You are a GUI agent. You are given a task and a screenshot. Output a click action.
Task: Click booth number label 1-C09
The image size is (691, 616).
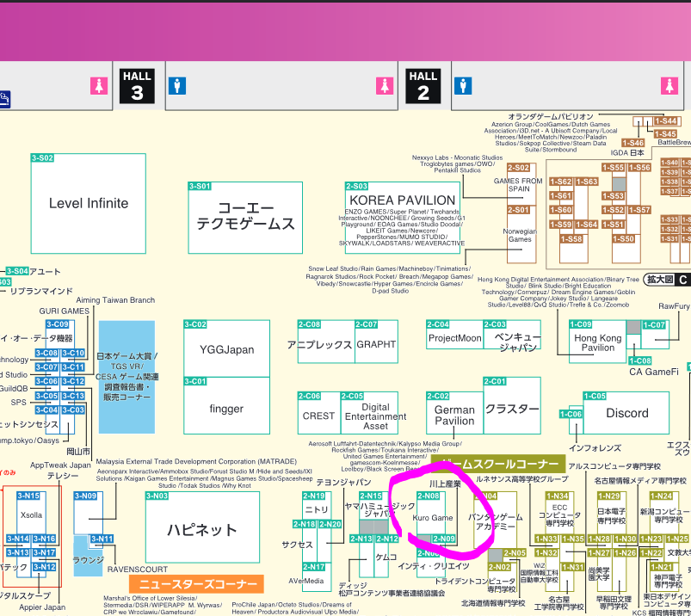[x=581, y=324]
